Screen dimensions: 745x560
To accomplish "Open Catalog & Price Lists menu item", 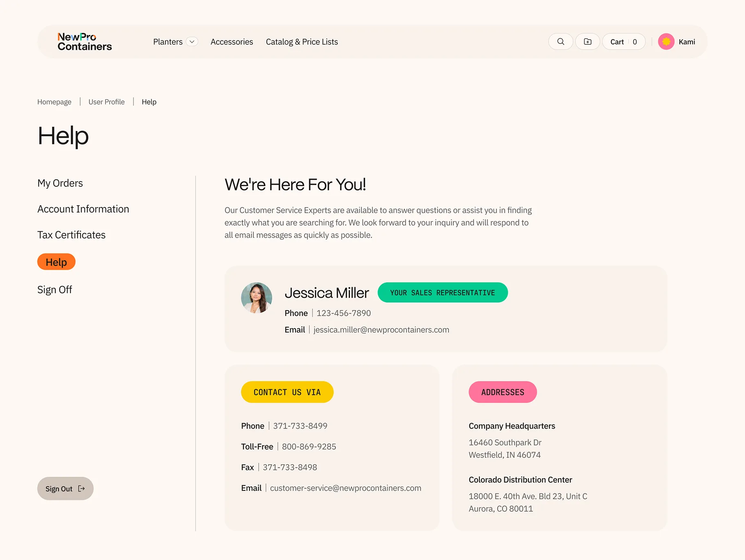I will (302, 42).
